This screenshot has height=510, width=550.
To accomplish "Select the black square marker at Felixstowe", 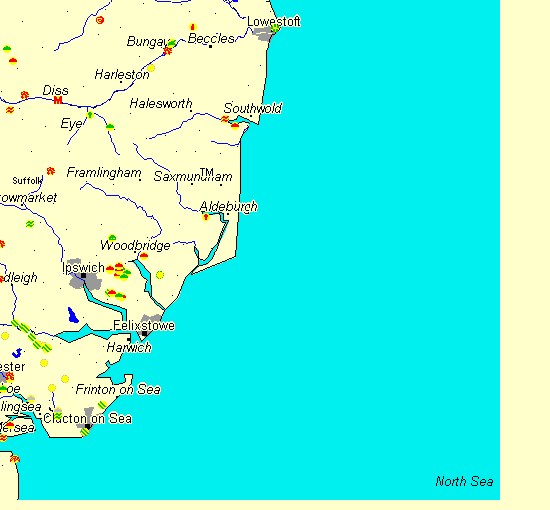I will (144, 334).
